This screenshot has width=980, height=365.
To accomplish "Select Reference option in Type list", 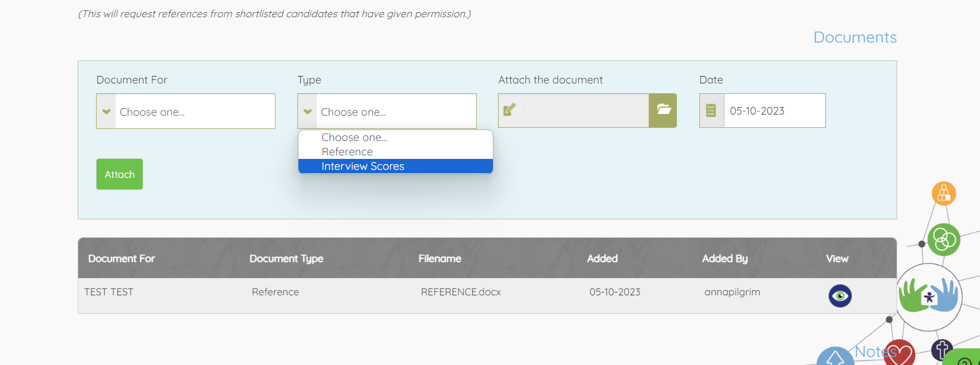I will [347, 152].
